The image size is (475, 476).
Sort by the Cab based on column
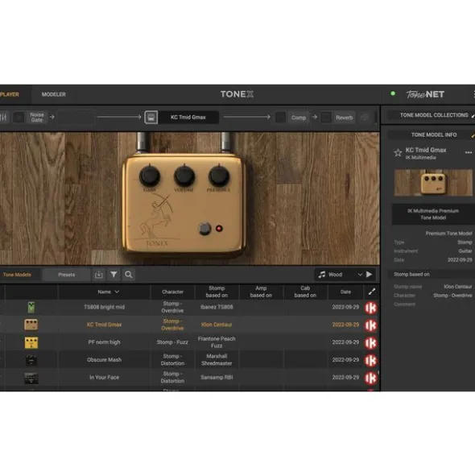(305, 292)
